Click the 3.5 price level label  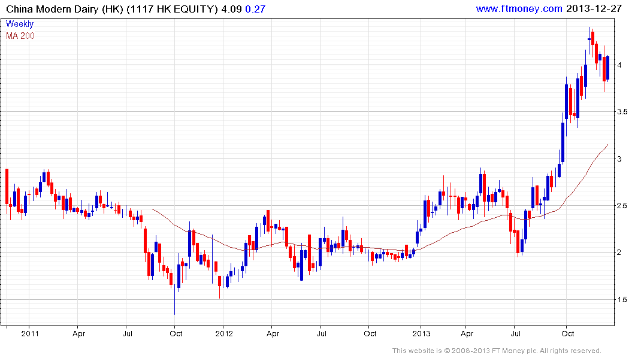click(622, 112)
